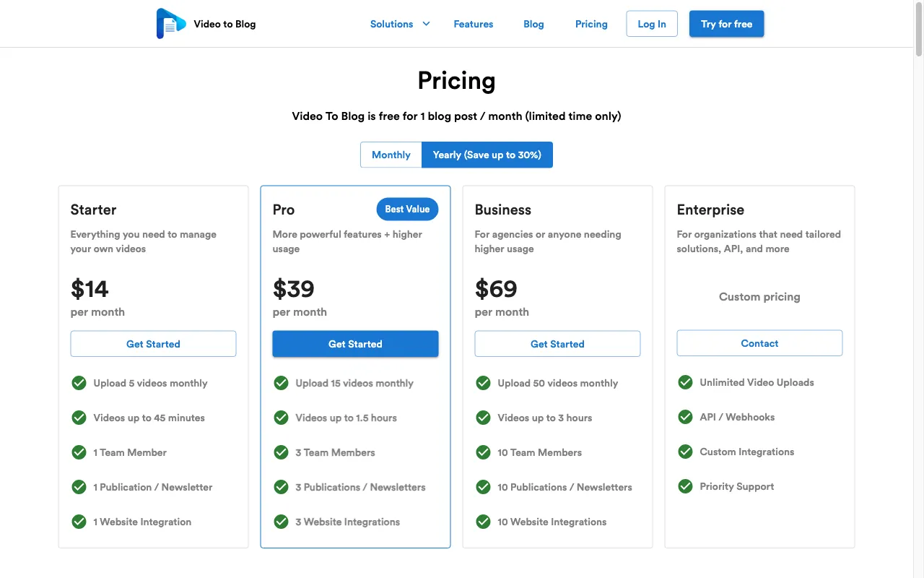924x578 pixels.
Task: Click checkmark beside Videos up to 45 minutes
Action: (79, 418)
